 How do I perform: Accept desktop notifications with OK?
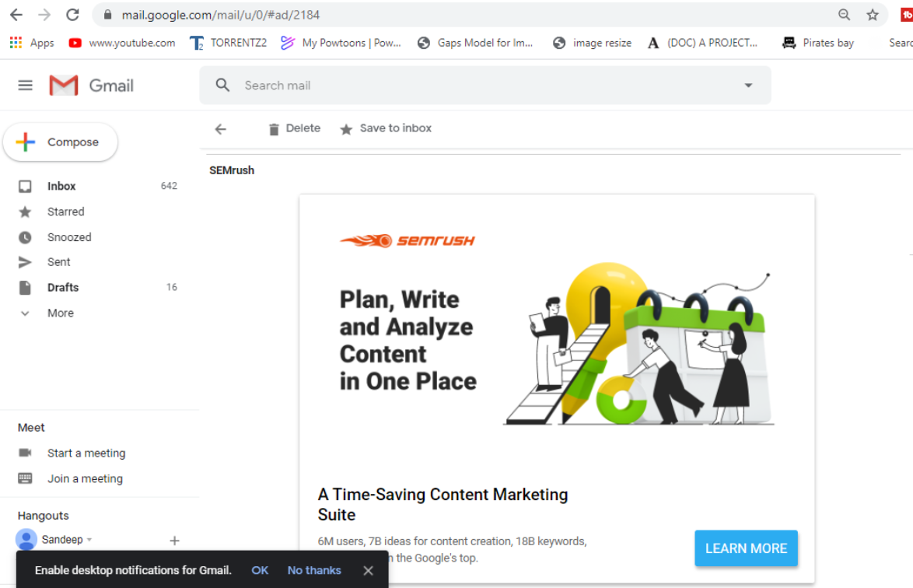(260, 570)
